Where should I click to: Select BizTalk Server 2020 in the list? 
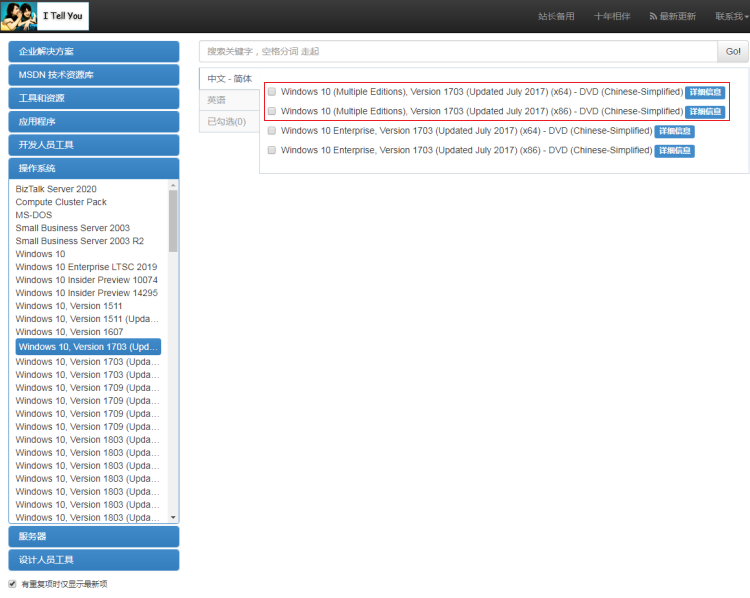pyautogui.click(x=56, y=189)
